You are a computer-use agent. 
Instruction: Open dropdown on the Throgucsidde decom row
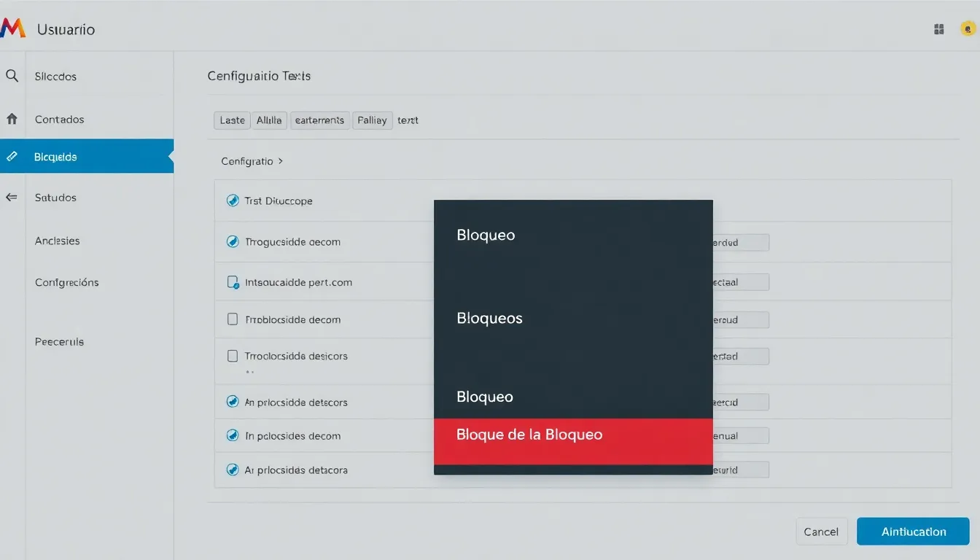(740, 243)
